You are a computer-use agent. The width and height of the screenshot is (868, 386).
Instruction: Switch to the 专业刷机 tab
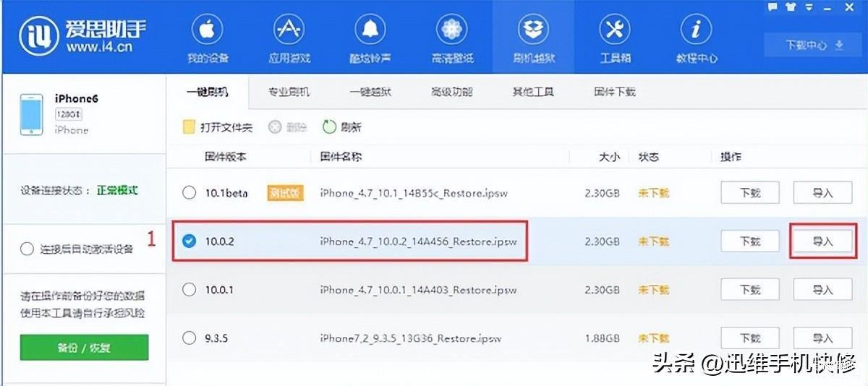289,92
